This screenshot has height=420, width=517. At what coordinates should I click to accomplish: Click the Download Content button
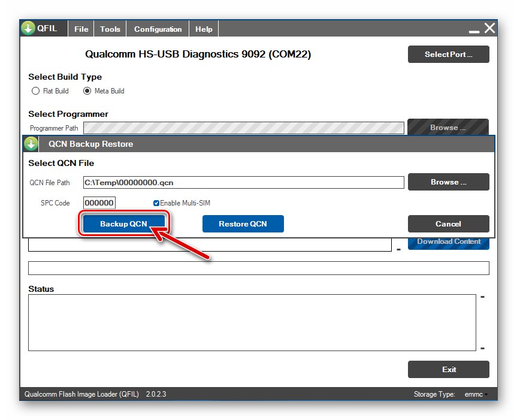click(449, 243)
